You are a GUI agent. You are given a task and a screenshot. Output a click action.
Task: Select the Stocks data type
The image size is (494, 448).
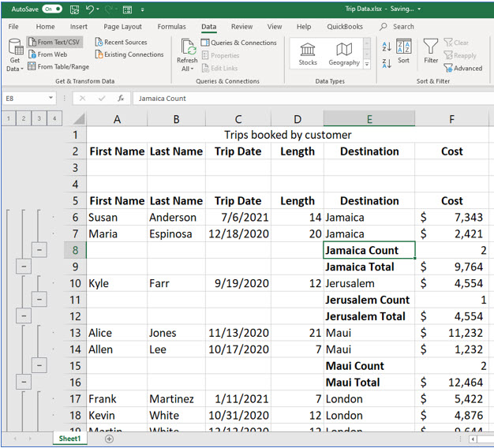coord(308,54)
